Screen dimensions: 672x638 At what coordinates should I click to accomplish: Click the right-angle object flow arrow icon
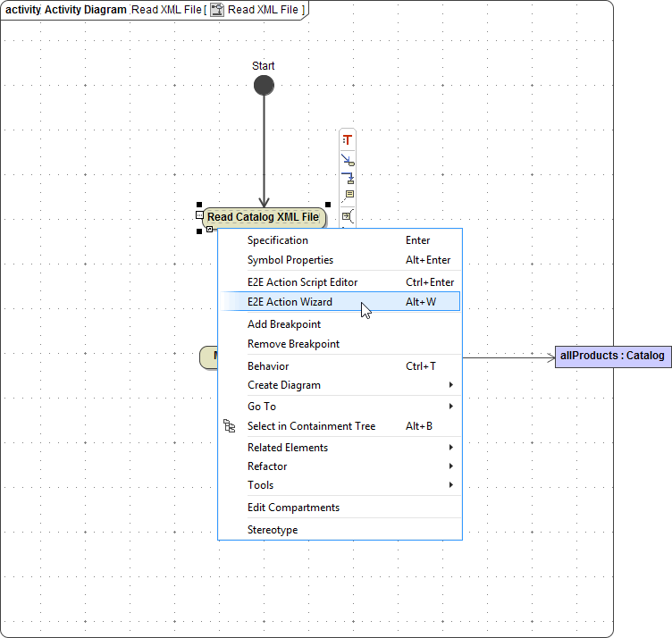(x=348, y=178)
